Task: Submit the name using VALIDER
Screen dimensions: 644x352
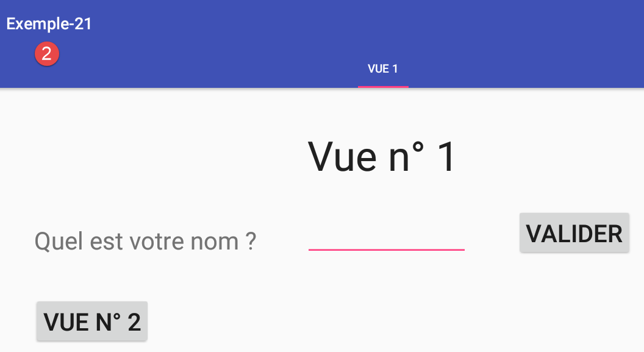Action: tap(574, 233)
